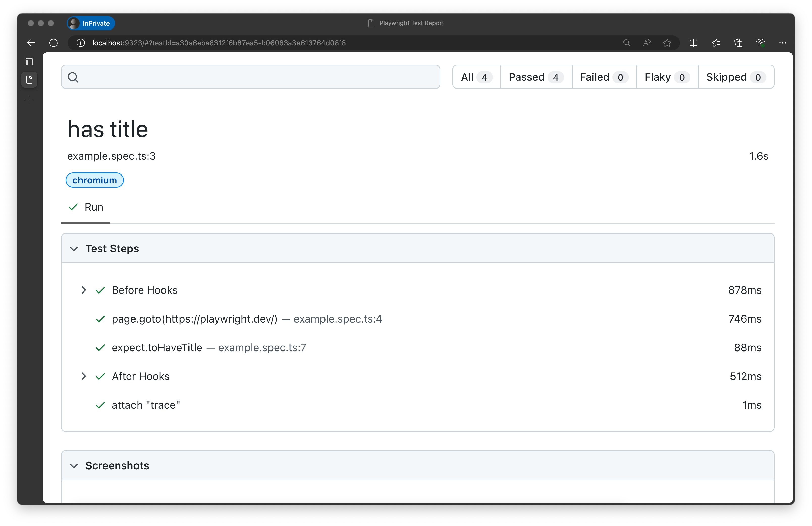The height and width of the screenshot is (526, 812).
Task: Open the Settings and more ellipsis menu
Action: (x=782, y=43)
